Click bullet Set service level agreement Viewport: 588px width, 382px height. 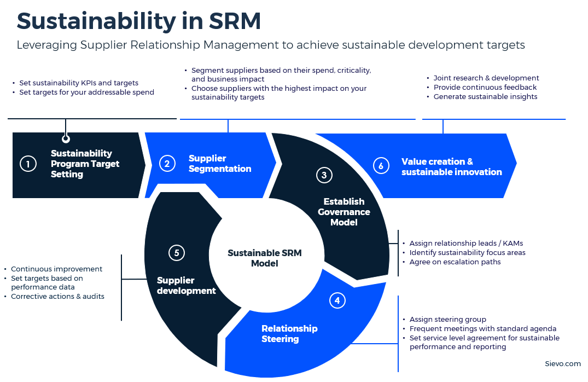point(484,342)
